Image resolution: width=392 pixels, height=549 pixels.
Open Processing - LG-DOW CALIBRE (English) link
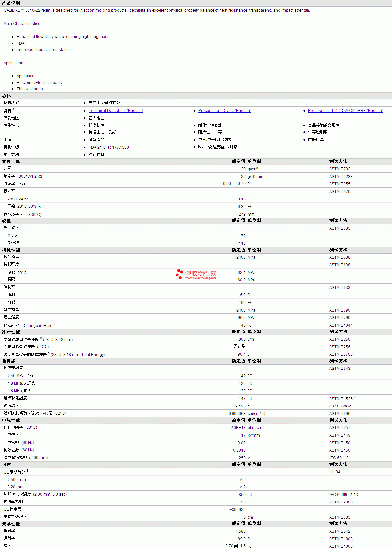pyautogui.click(x=345, y=111)
